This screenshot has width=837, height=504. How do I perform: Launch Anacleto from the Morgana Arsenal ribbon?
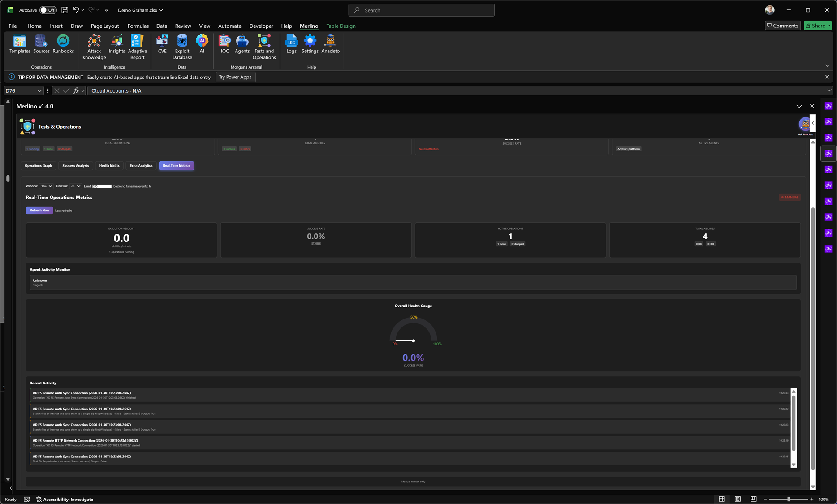[x=330, y=43]
